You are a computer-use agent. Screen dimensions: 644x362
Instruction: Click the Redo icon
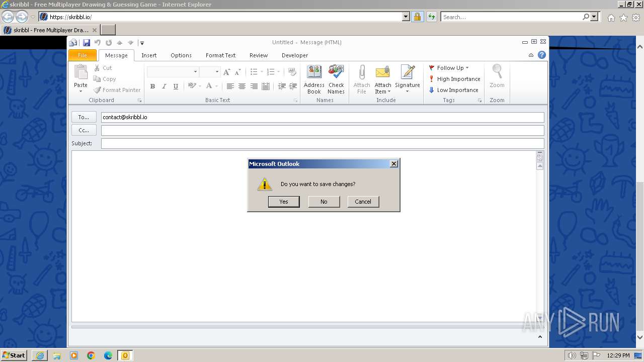pyautogui.click(x=109, y=43)
